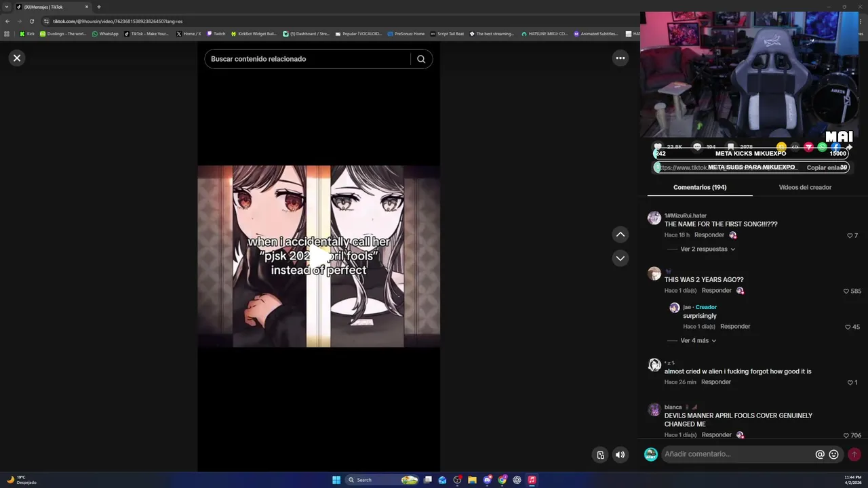
Task: Open Chrome from the taskbar
Action: pos(502,480)
